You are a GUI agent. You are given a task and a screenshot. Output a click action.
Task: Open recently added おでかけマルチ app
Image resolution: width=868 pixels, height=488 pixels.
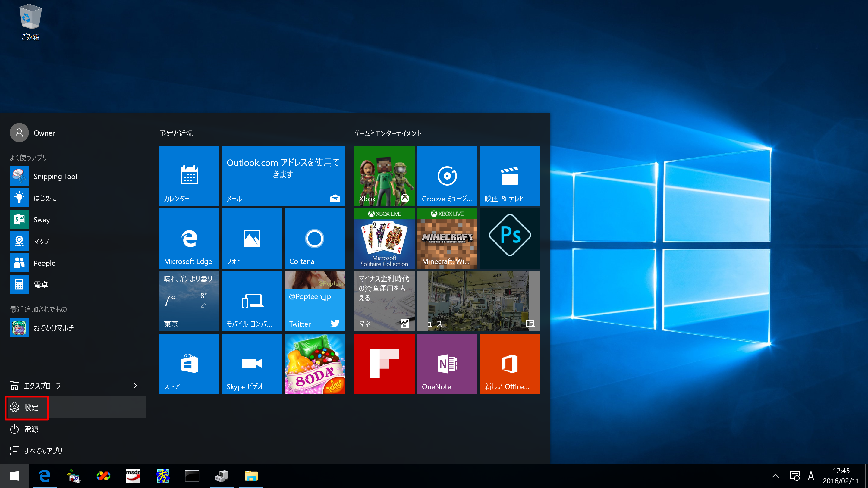pos(77,328)
